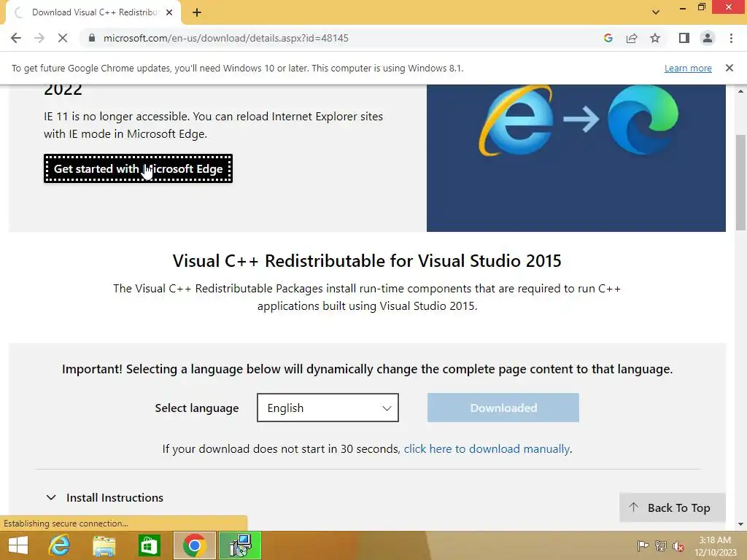This screenshot has width=747, height=560.
Task: Click the Establishing secure connection status text
Action: pos(66,524)
